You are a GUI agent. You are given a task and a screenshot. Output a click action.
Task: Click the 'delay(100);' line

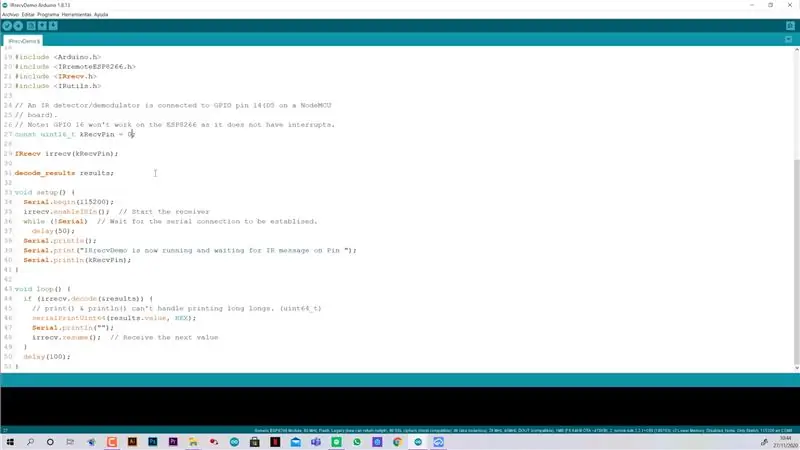tap(47, 357)
